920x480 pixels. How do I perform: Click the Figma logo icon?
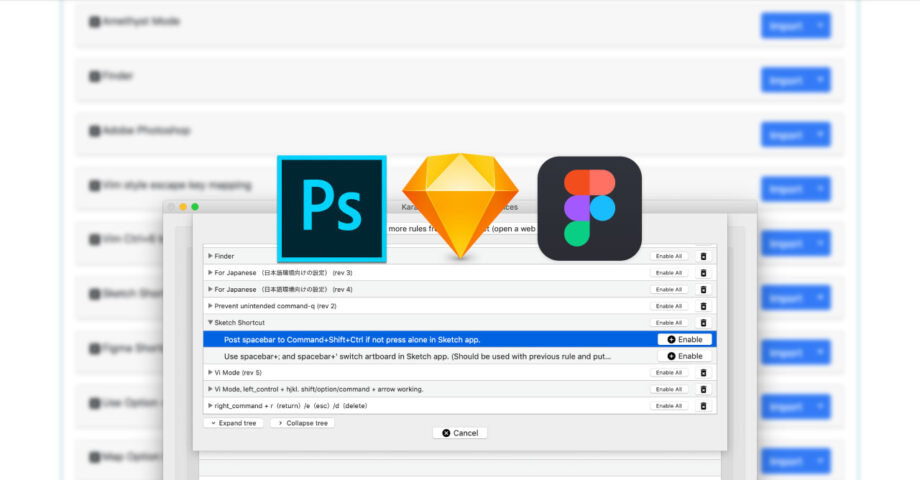[x=589, y=208]
